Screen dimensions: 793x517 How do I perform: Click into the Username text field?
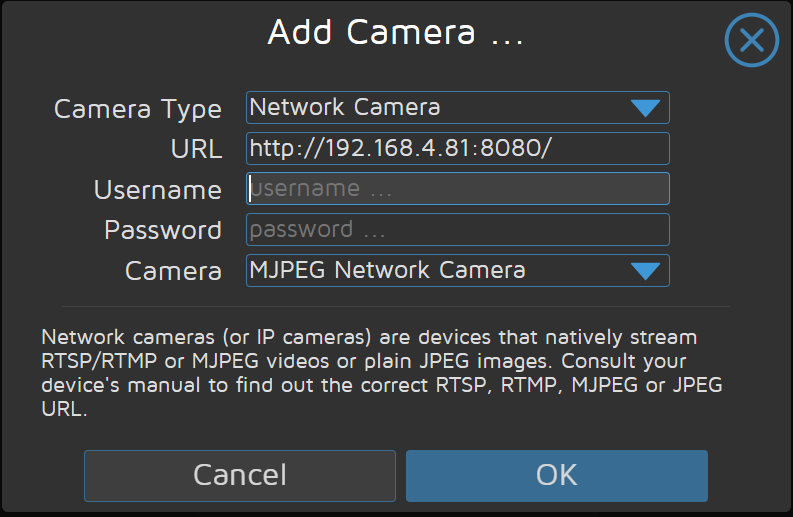[x=457, y=189]
